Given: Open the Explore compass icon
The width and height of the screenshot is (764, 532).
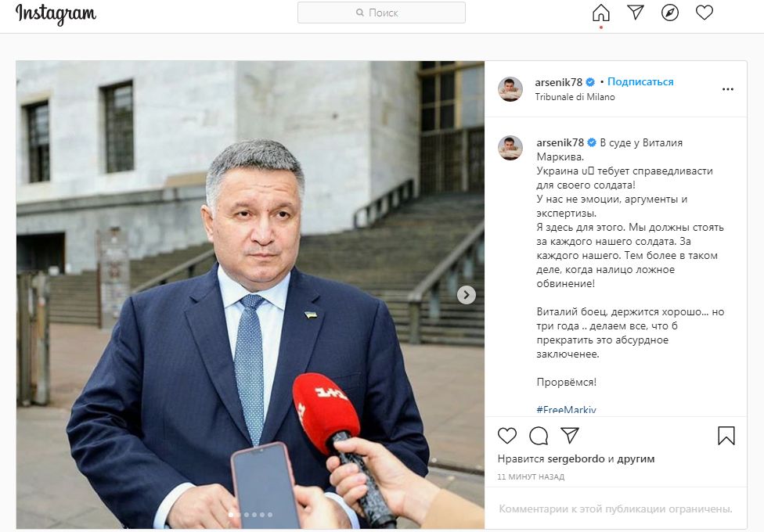Looking at the screenshot, I should [670, 13].
